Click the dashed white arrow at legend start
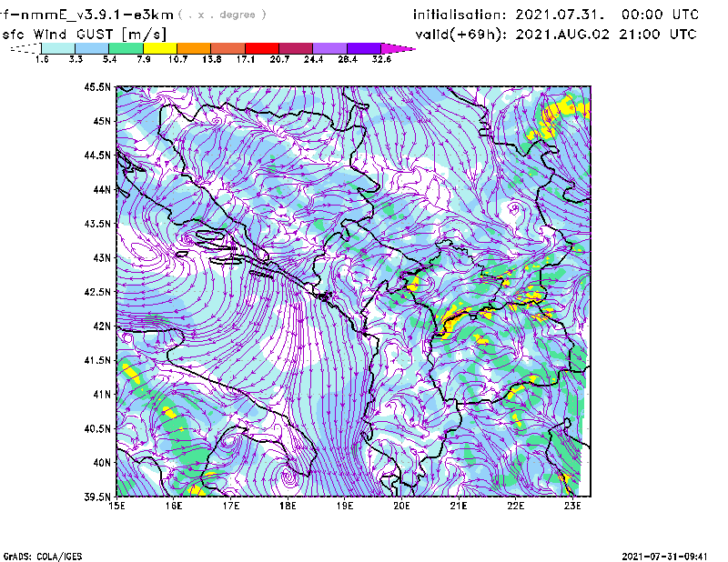The image size is (728, 562). (25, 48)
